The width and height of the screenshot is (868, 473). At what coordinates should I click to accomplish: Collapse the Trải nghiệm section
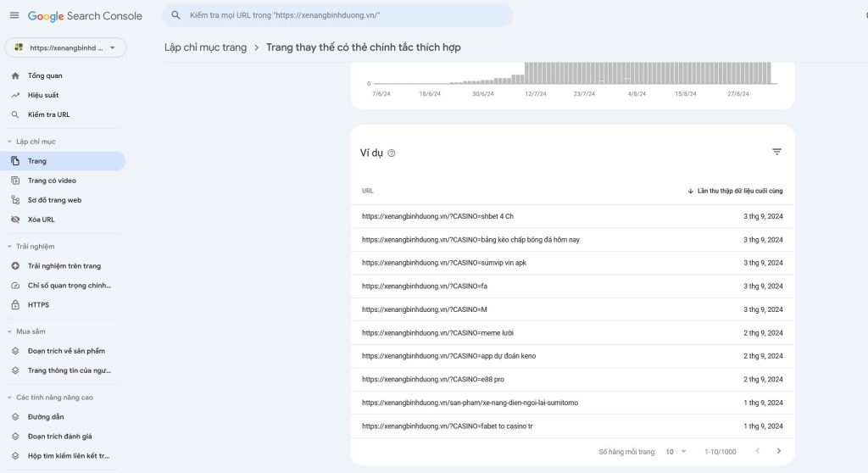coord(9,247)
